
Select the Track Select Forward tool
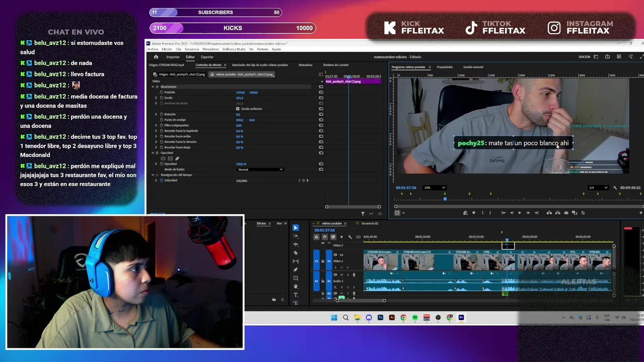295,236
